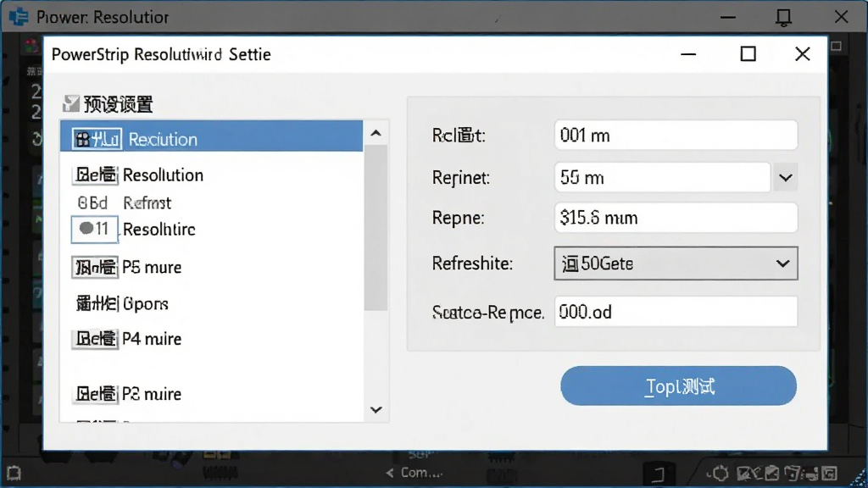Click the Repne field showing $15.6 mm

[x=676, y=218]
